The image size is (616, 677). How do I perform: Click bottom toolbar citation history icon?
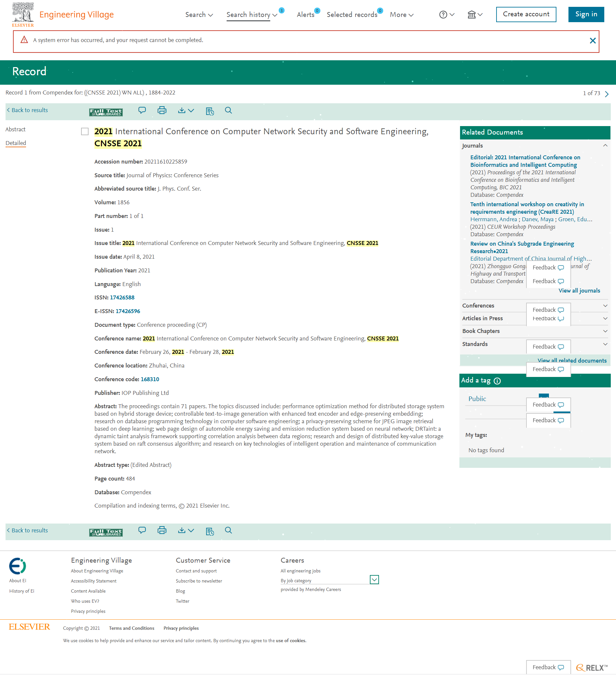point(210,531)
